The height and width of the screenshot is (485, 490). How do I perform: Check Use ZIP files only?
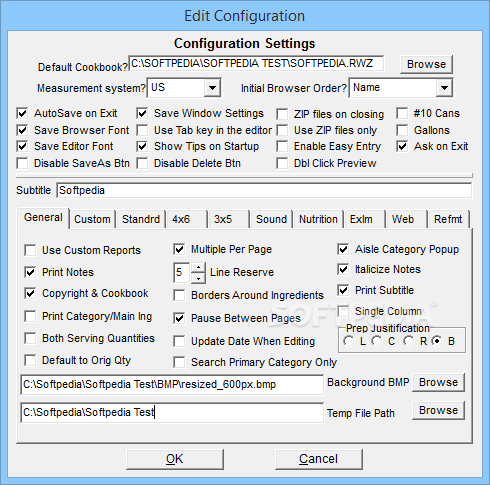282,130
